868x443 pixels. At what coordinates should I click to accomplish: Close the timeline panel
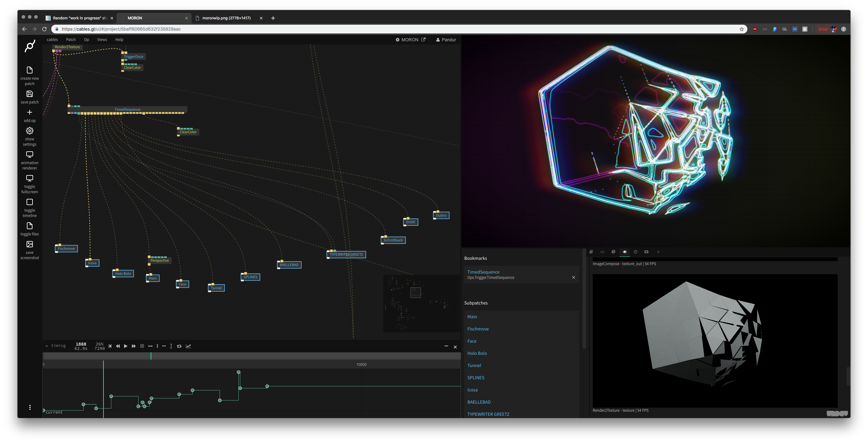[x=455, y=347]
